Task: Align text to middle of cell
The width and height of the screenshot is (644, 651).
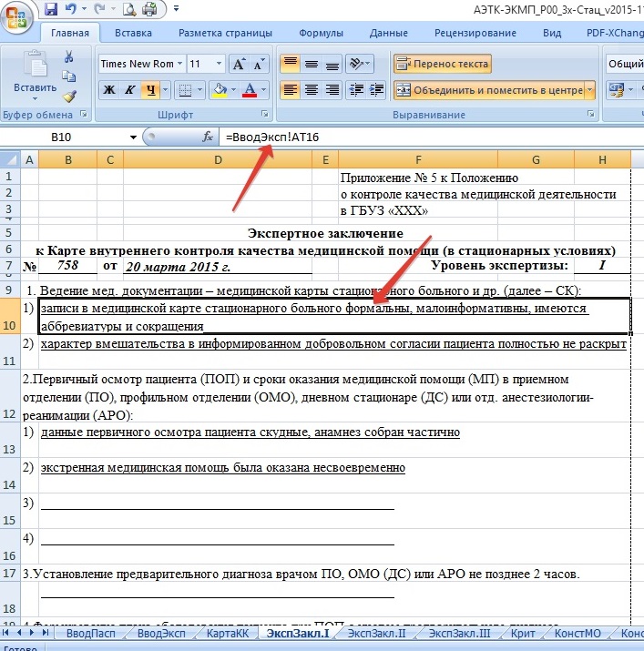Action: point(312,64)
